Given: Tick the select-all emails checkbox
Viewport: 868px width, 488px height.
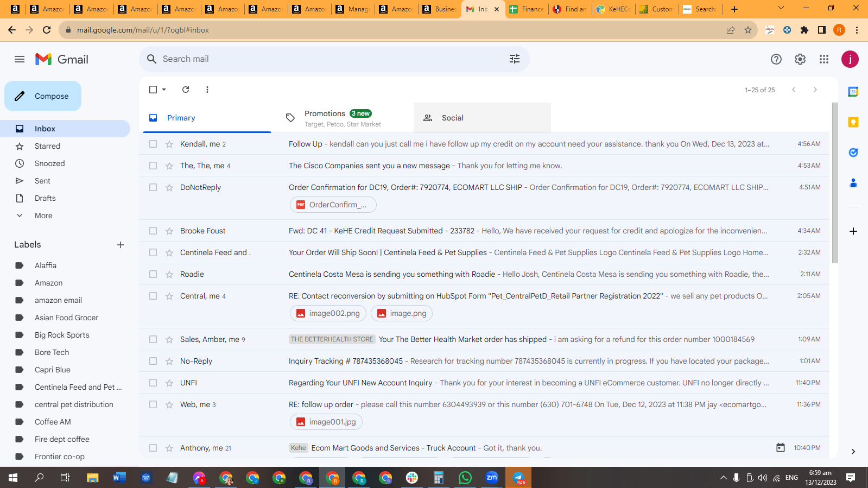Looking at the screenshot, I should [153, 90].
